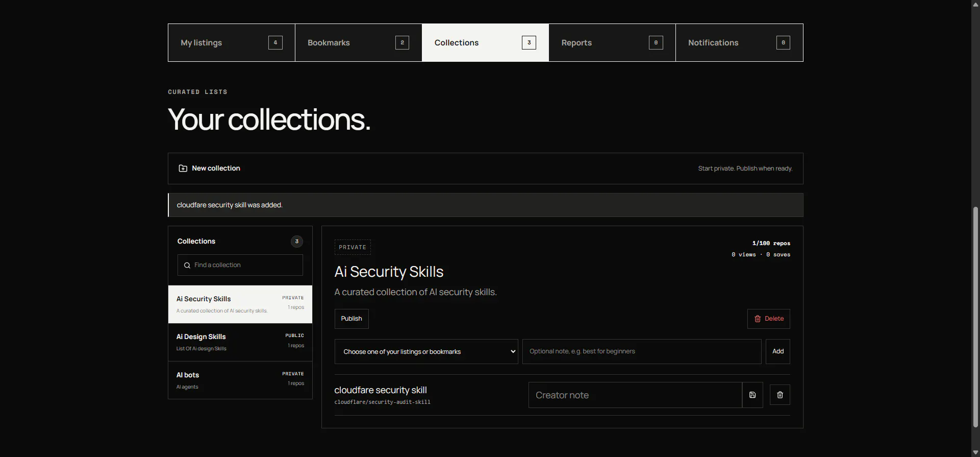
Task: Open the Notifications tab
Action: point(739,43)
